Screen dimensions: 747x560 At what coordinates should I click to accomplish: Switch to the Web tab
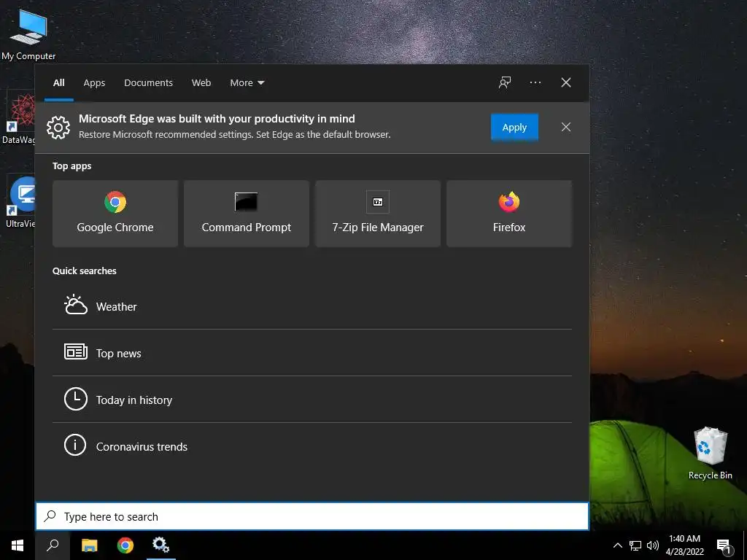pyautogui.click(x=201, y=82)
